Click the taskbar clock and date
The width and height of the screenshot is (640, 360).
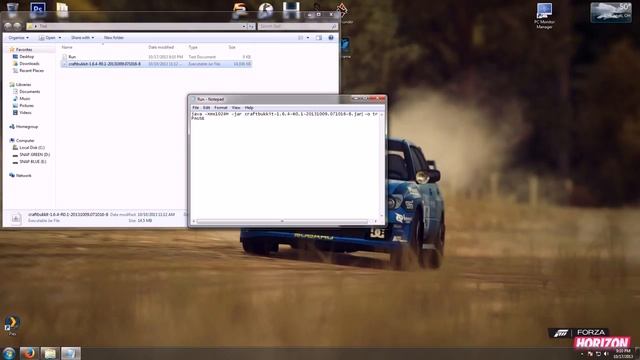point(623,353)
